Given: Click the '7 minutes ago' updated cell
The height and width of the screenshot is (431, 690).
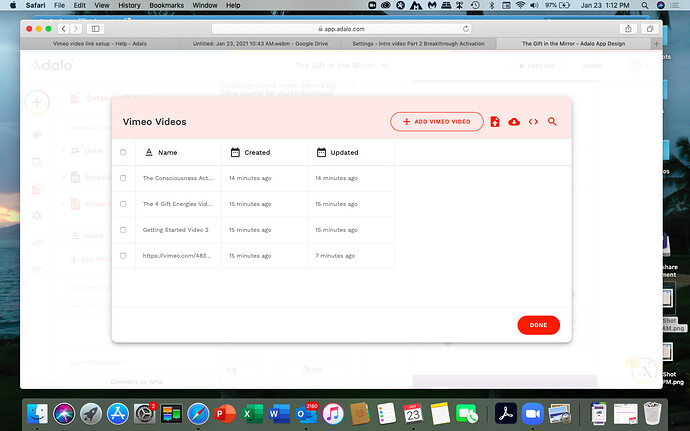Looking at the screenshot, I should 335,256.
